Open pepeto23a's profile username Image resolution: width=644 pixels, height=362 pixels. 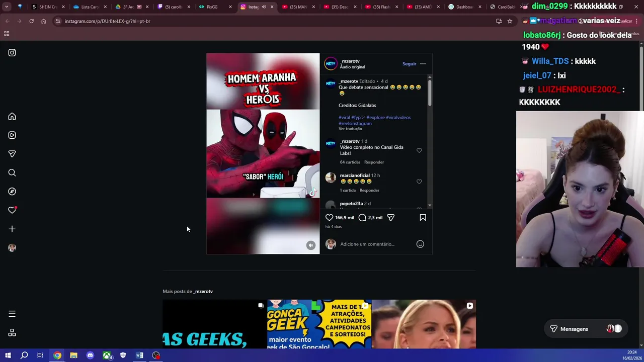point(351,204)
